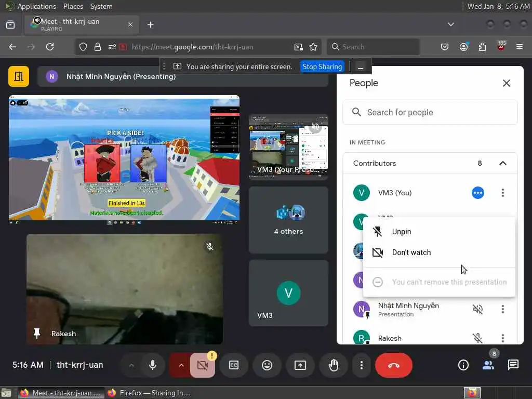Open site permissions icon in address bar
This screenshot has width=532, height=399.
(x=112, y=47)
